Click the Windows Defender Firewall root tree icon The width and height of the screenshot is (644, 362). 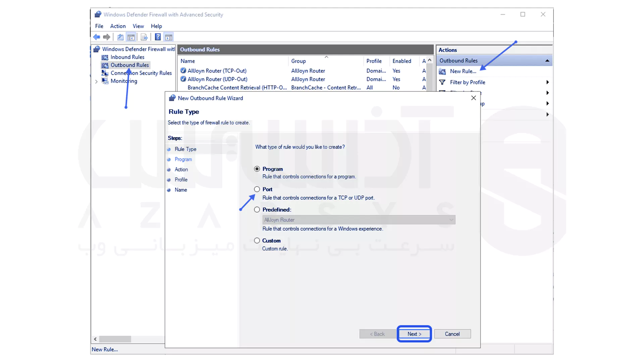point(97,49)
